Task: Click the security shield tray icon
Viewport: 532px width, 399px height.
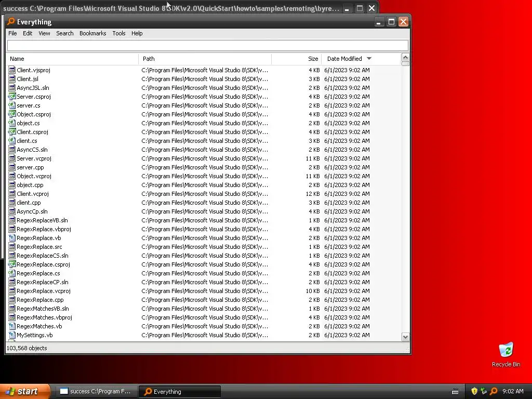Action: (474, 391)
